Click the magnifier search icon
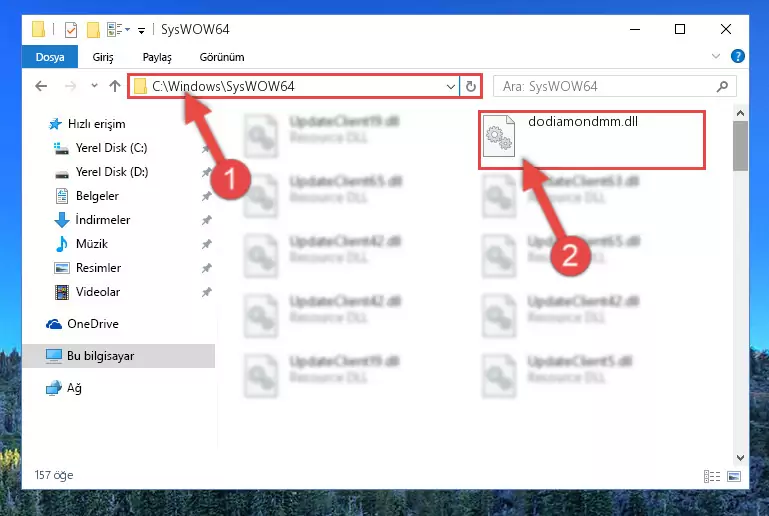The height and width of the screenshot is (516, 769). (722, 87)
